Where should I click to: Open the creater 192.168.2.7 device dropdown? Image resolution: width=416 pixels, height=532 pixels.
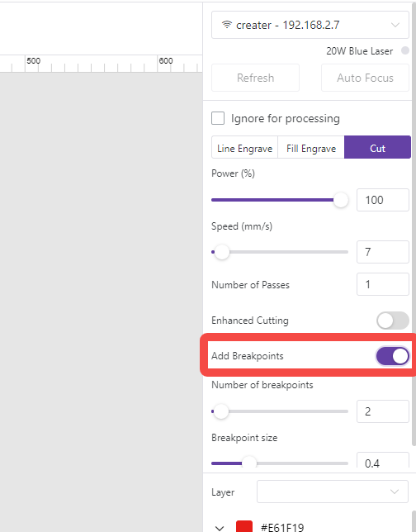[310, 25]
